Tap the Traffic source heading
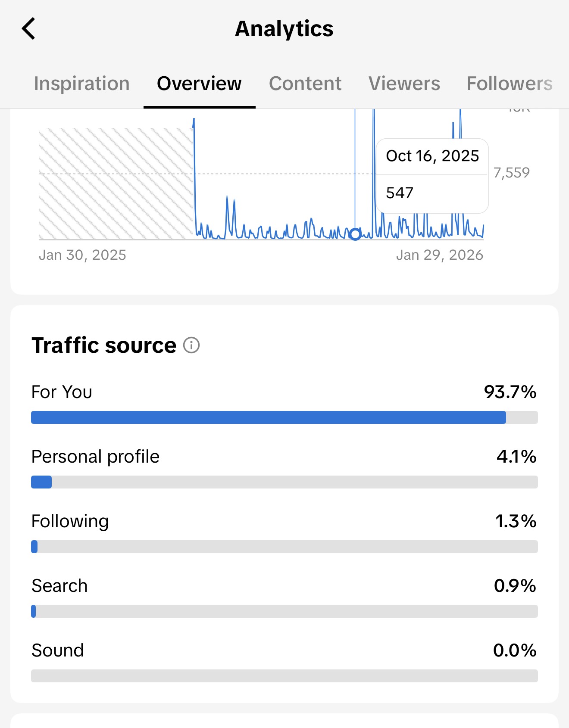The width and height of the screenshot is (569, 728). (x=104, y=345)
